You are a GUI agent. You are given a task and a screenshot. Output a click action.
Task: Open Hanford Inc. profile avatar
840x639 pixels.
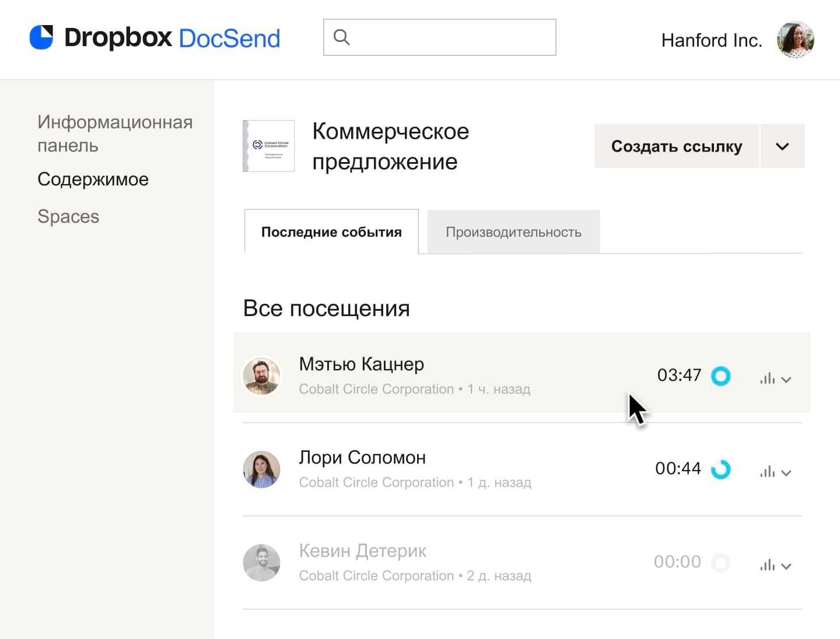tap(795, 40)
